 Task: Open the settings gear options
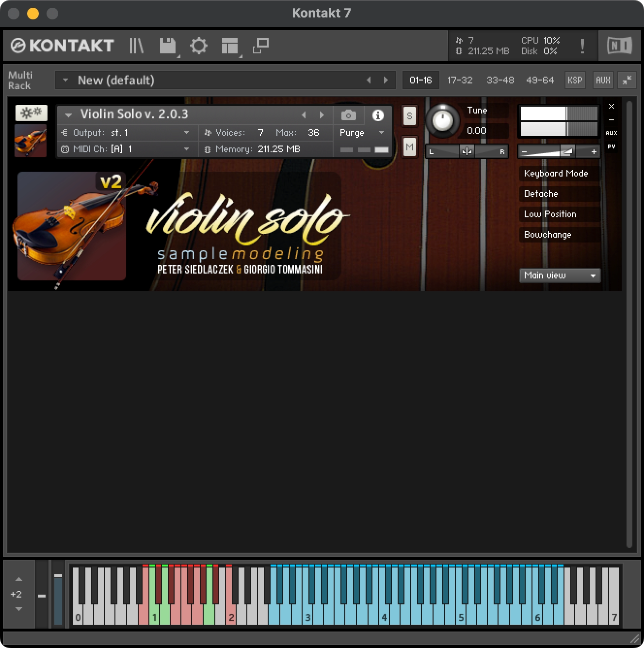[x=198, y=46]
